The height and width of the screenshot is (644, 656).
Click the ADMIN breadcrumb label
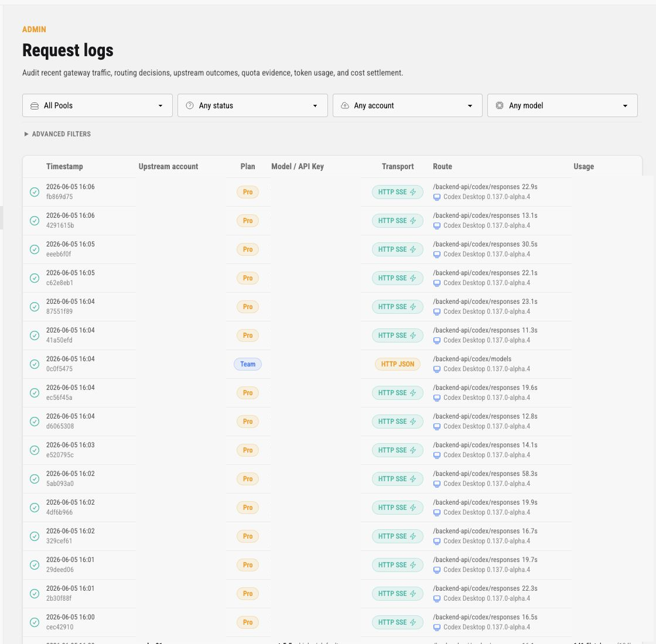[34, 29]
